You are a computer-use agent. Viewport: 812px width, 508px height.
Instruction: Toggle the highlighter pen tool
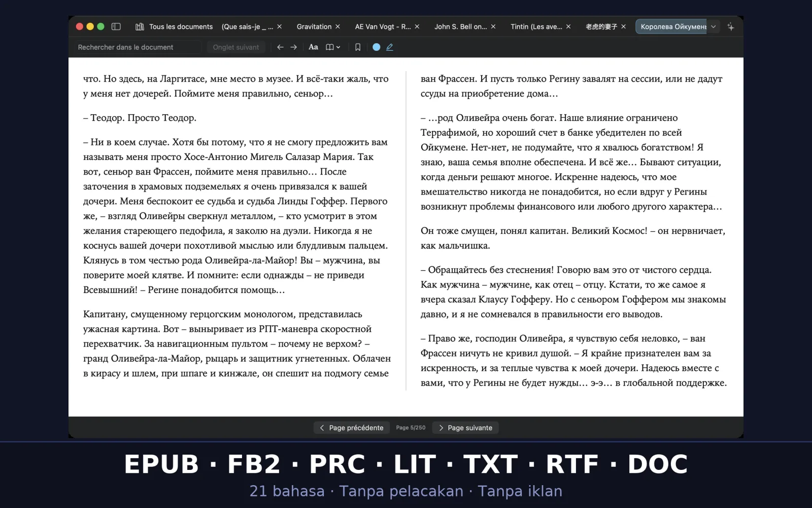(390, 47)
